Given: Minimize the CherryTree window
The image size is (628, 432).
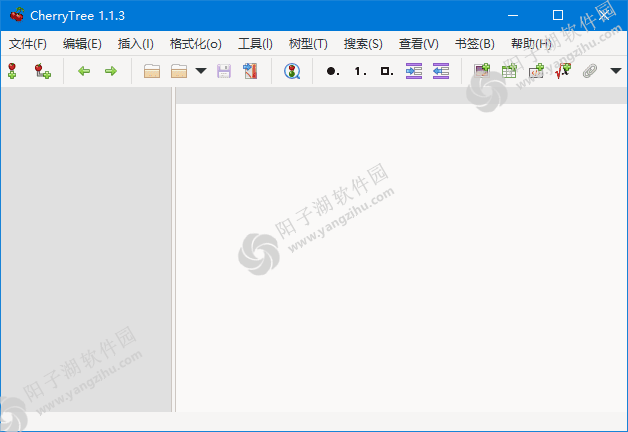Looking at the screenshot, I should point(513,15).
